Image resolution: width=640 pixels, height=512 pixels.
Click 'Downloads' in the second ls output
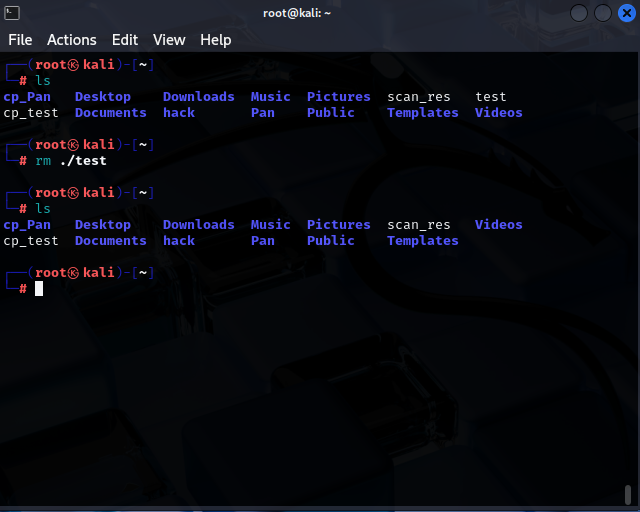point(199,225)
